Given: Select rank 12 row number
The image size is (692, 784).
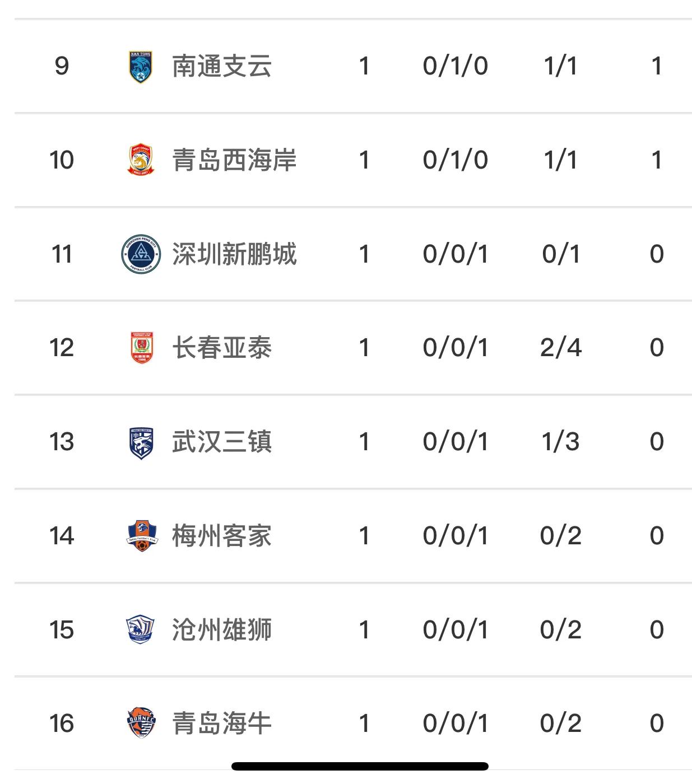Looking at the screenshot, I should tap(62, 348).
